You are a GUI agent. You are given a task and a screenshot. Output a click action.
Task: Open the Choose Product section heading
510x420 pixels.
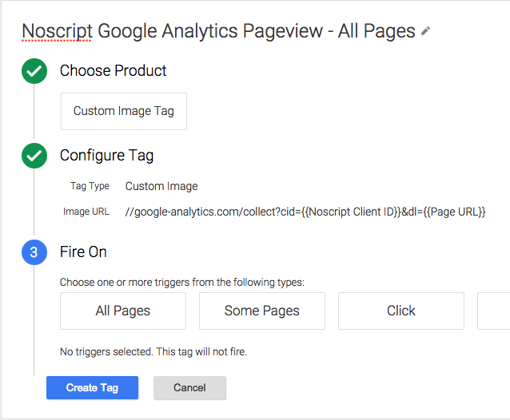[x=114, y=71]
